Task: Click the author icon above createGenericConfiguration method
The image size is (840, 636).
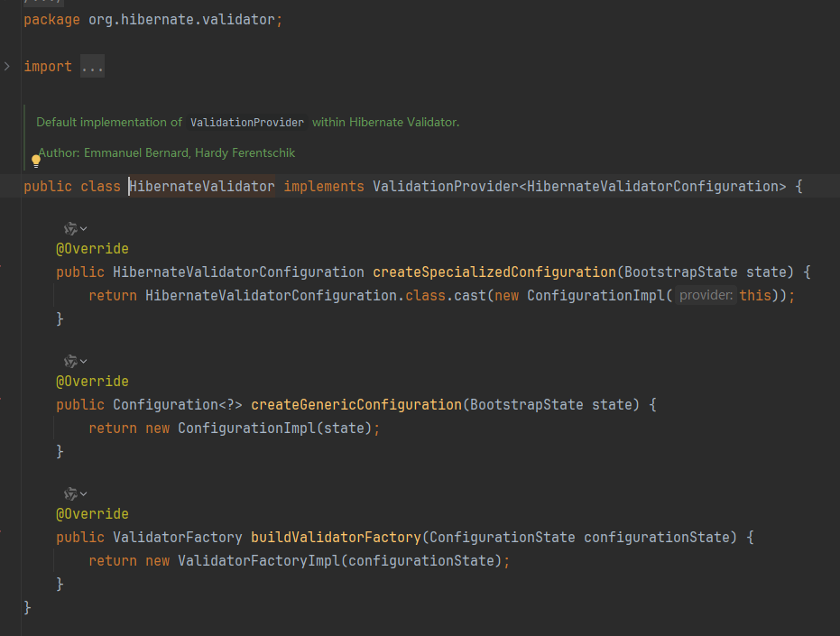Action: pos(70,361)
